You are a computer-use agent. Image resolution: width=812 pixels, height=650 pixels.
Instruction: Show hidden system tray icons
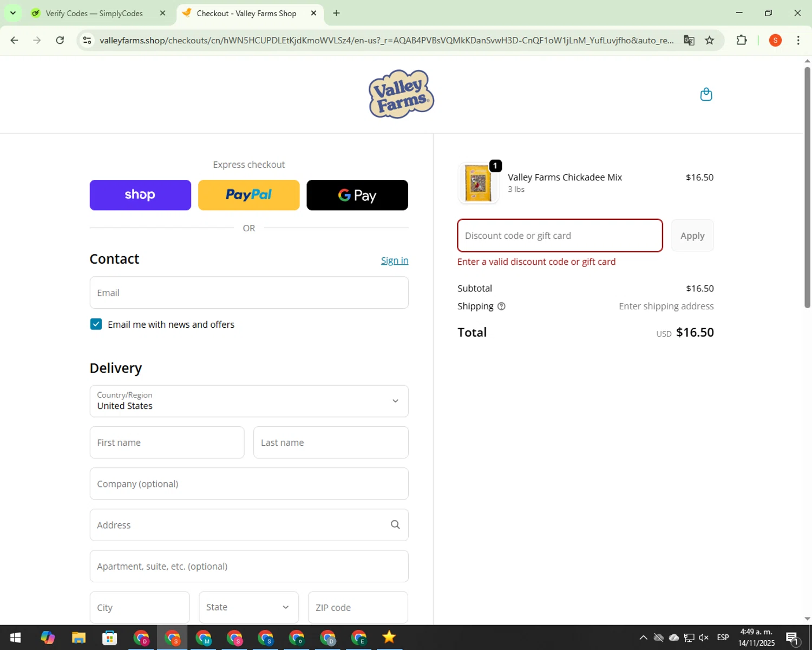tap(643, 638)
